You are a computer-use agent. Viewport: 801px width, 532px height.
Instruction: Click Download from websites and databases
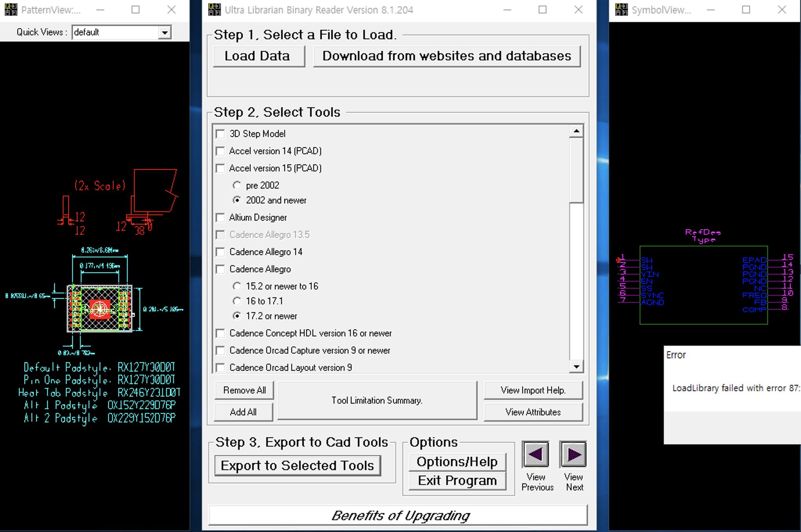(447, 56)
